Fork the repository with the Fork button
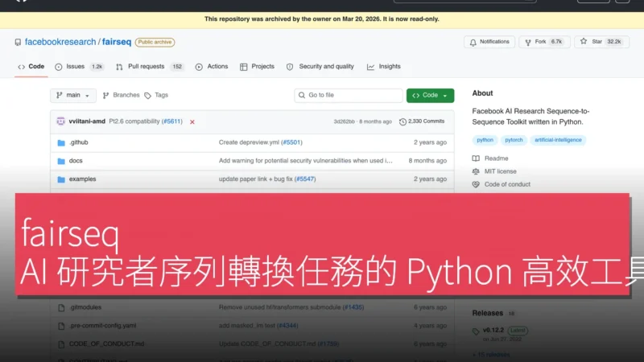 (544, 42)
